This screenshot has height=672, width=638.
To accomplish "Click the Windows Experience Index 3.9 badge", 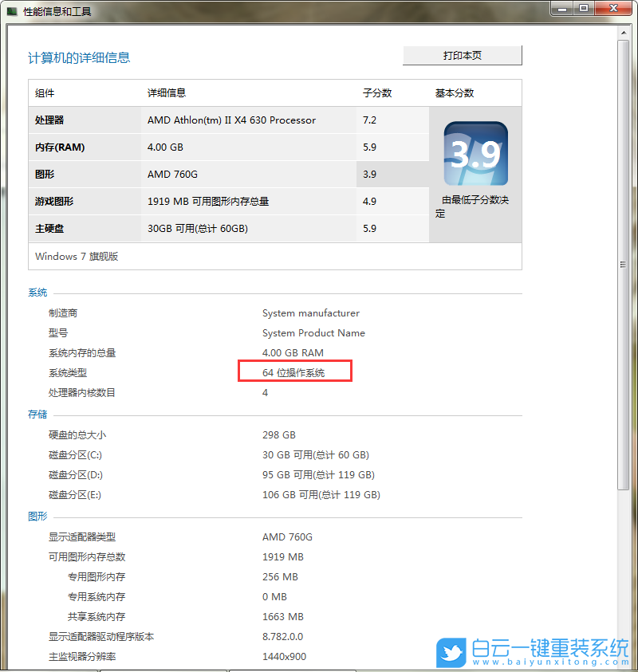I will (475, 153).
